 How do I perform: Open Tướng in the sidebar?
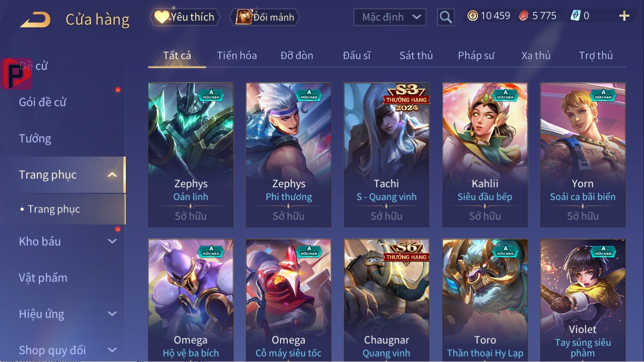coord(35,138)
